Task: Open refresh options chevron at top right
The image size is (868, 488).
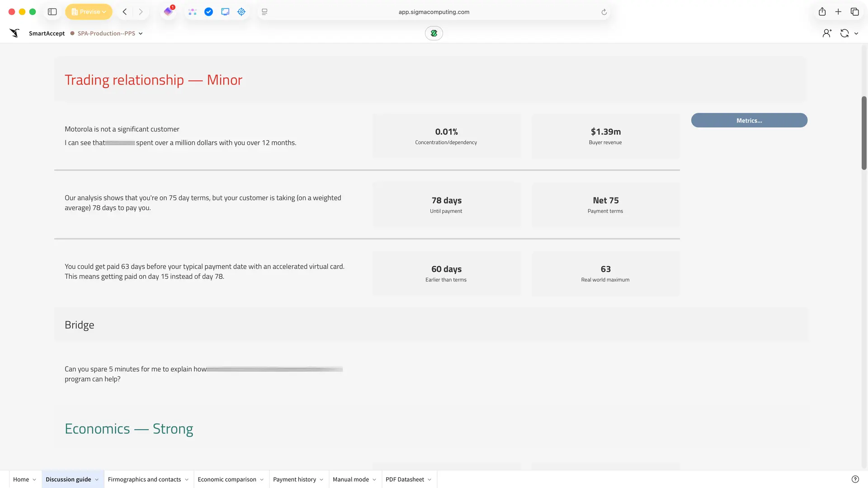Action: [x=856, y=33]
